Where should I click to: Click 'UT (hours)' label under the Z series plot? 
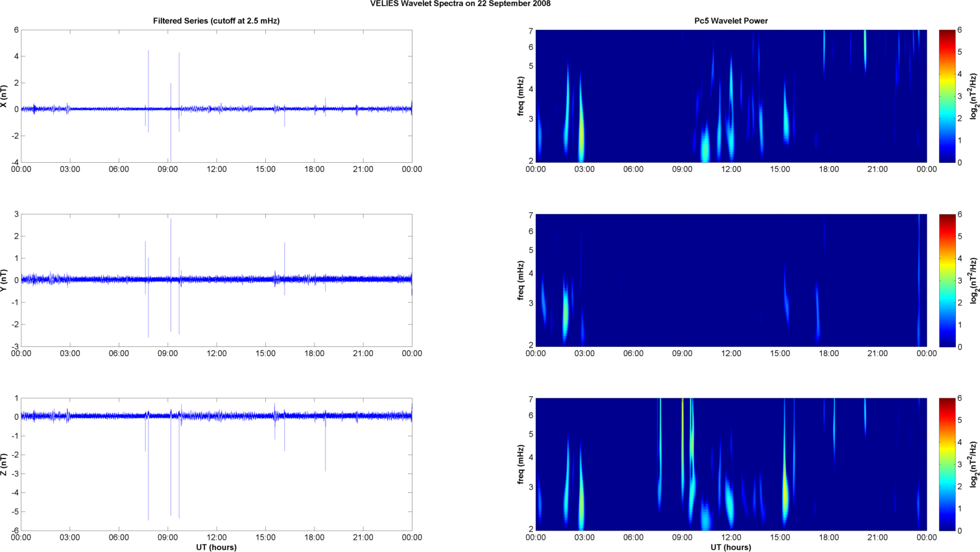pos(216,547)
